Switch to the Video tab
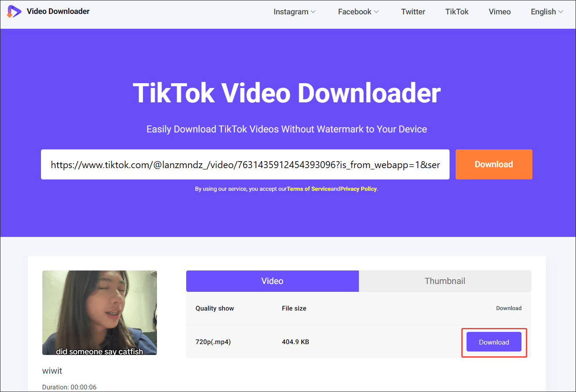The height and width of the screenshot is (392, 576). pos(273,281)
